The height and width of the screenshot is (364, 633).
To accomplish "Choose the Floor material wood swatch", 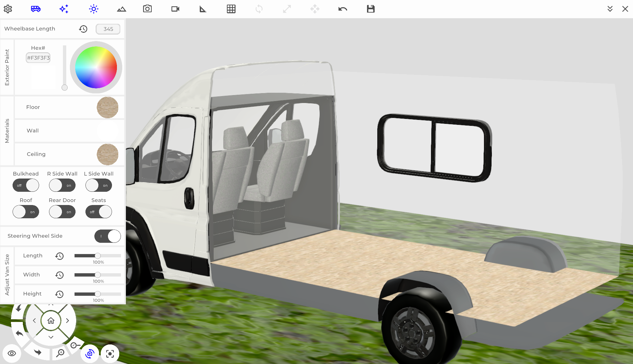I will pyautogui.click(x=107, y=107).
